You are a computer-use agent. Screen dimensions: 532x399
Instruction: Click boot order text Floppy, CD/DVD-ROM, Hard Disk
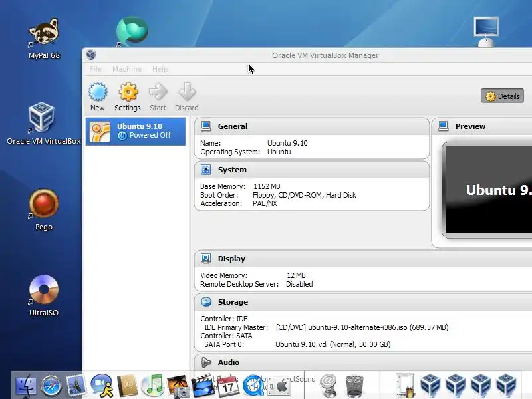coord(305,195)
